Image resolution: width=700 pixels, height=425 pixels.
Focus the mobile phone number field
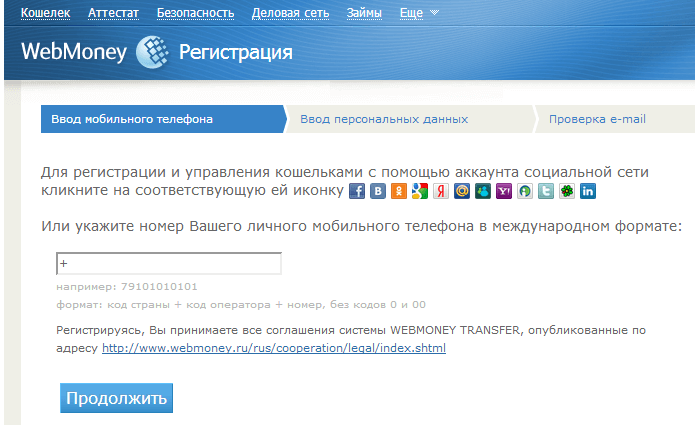[169, 263]
